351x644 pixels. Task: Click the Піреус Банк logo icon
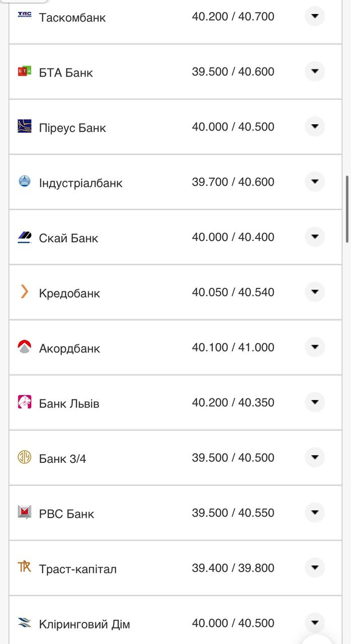25,126
